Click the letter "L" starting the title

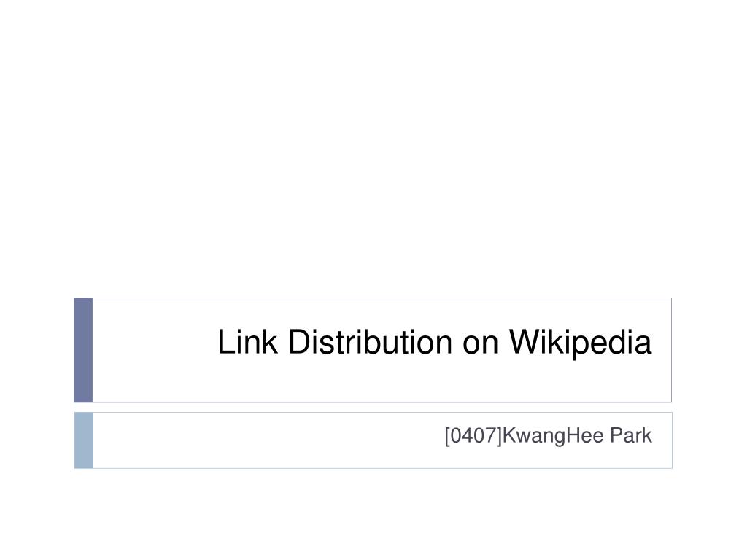226,341
